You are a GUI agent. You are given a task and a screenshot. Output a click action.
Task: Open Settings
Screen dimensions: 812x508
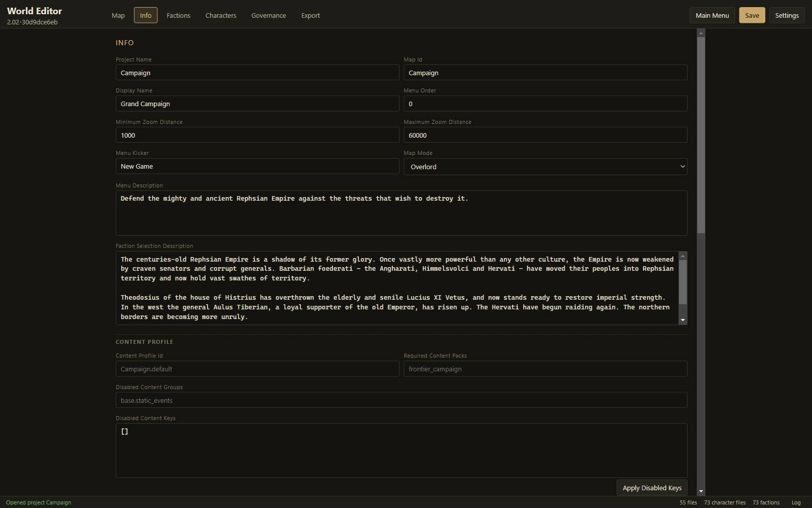[x=787, y=15]
